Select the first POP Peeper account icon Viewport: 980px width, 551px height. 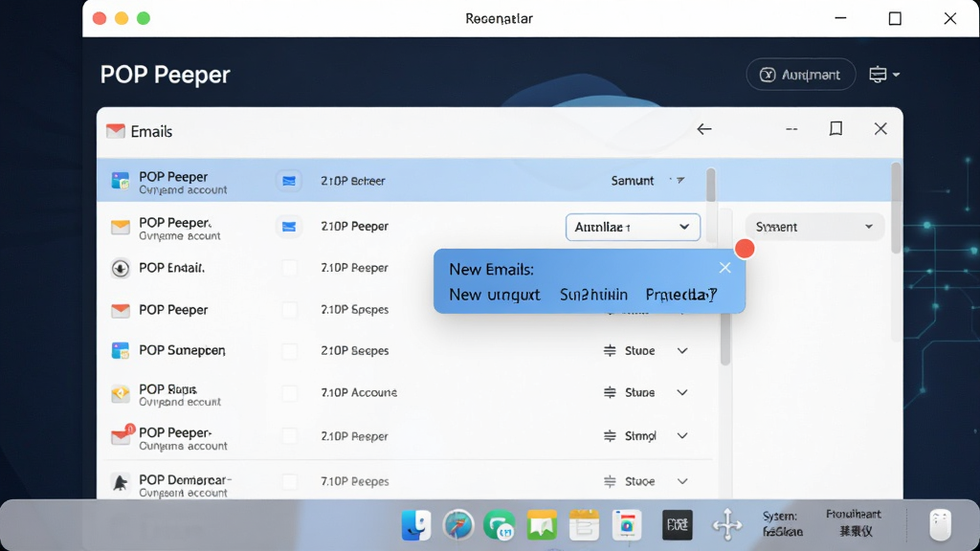click(x=120, y=181)
